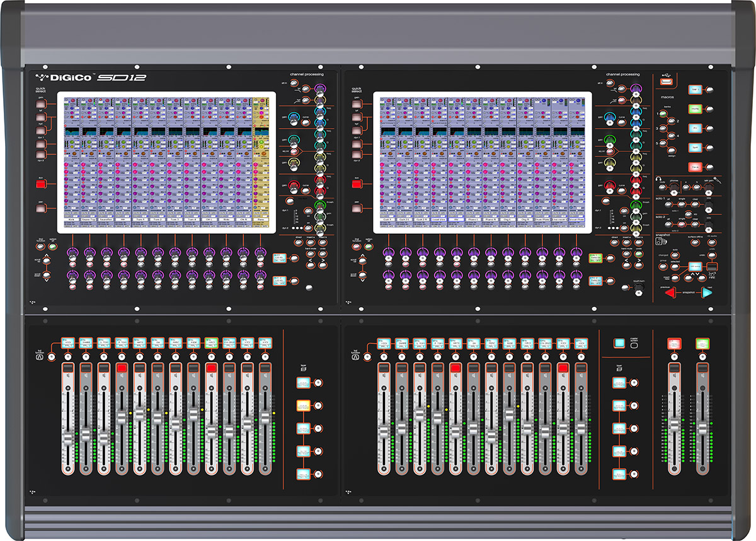Enable snapshot auto update button
Viewport: 756px width, 541px height.
pyautogui.click(x=675, y=255)
